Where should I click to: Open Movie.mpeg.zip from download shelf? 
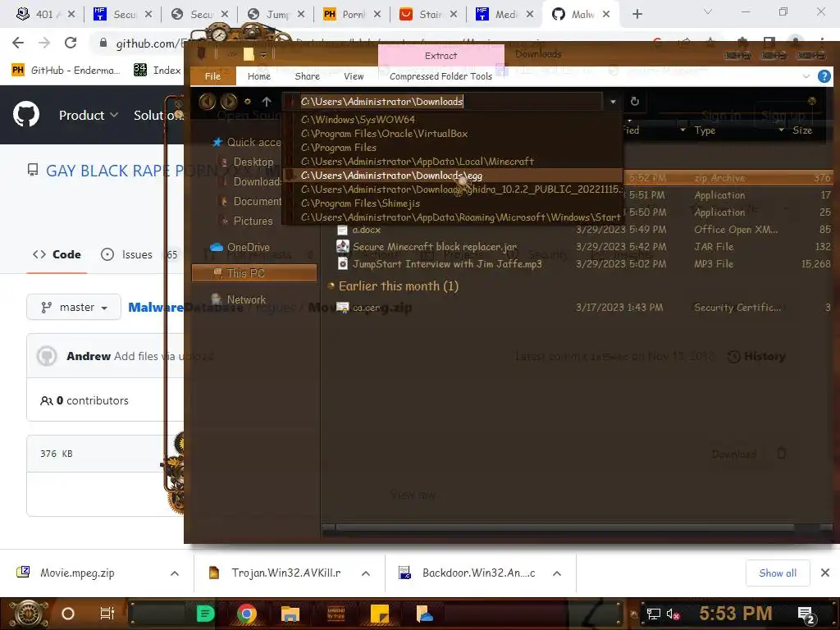tap(77, 573)
